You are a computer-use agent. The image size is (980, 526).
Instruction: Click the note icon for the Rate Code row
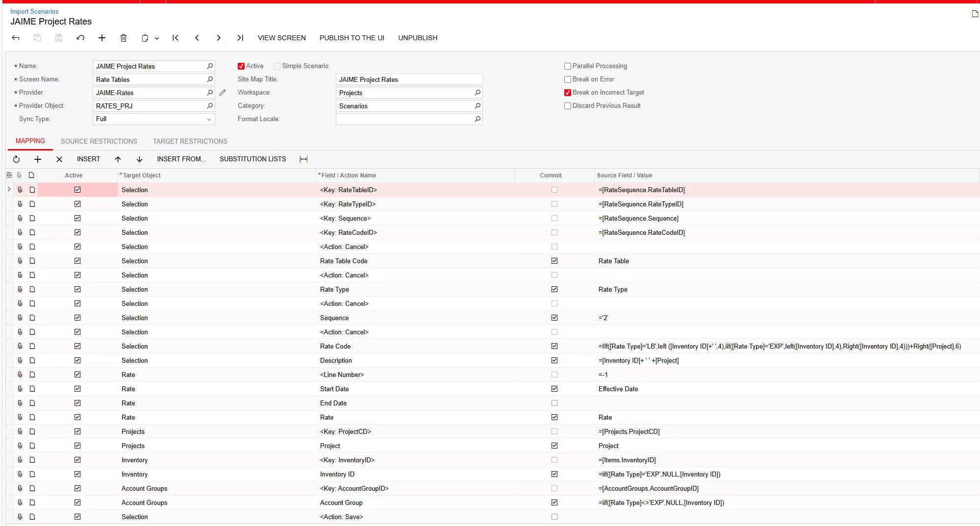pyautogui.click(x=32, y=347)
